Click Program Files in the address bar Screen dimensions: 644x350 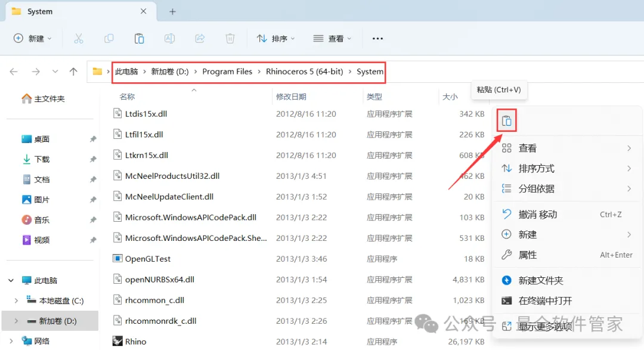click(227, 72)
